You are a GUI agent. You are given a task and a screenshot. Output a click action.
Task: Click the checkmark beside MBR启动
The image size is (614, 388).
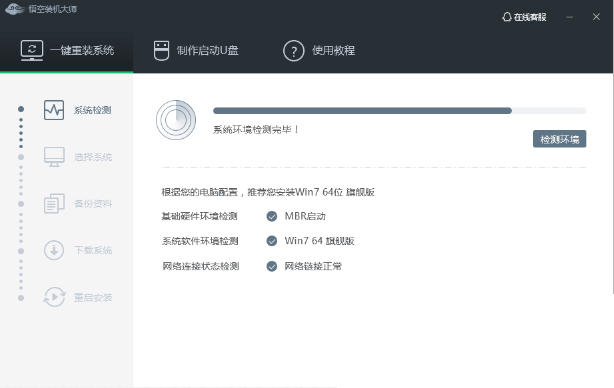272,216
